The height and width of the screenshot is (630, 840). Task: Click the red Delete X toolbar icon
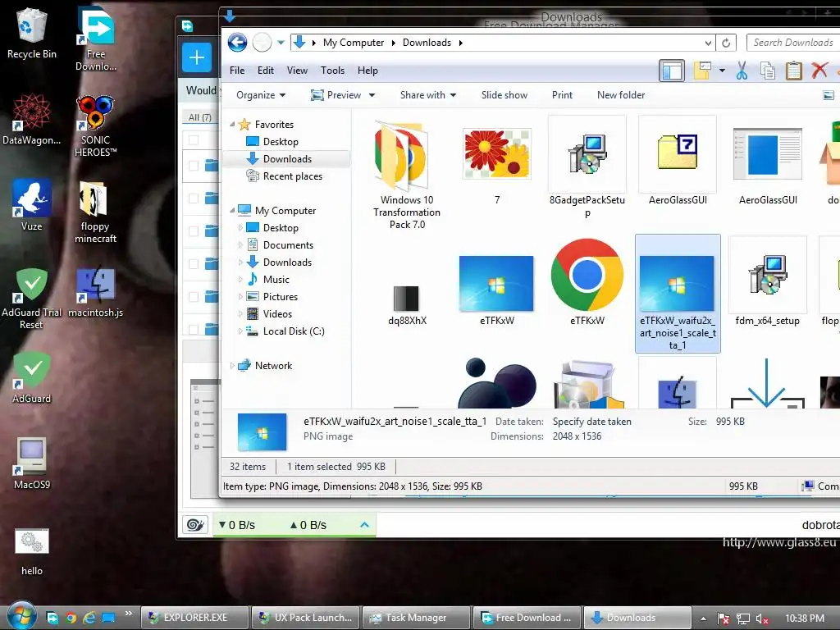tap(819, 71)
